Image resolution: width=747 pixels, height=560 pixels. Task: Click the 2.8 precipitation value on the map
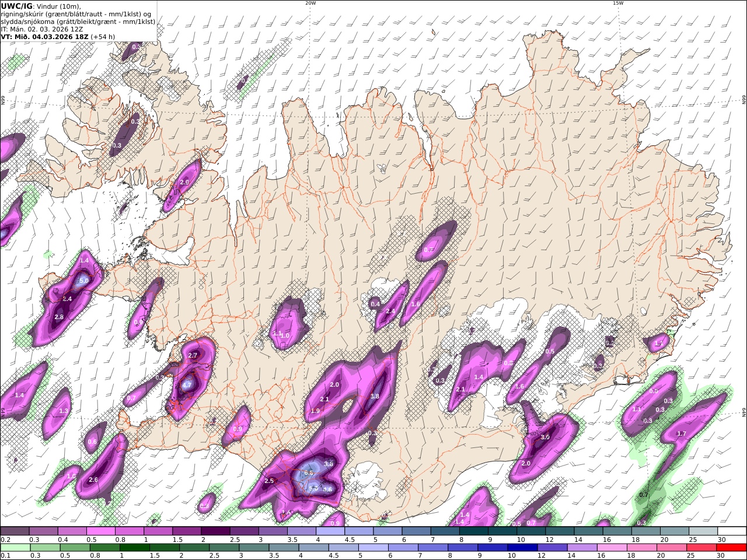click(59, 317)
